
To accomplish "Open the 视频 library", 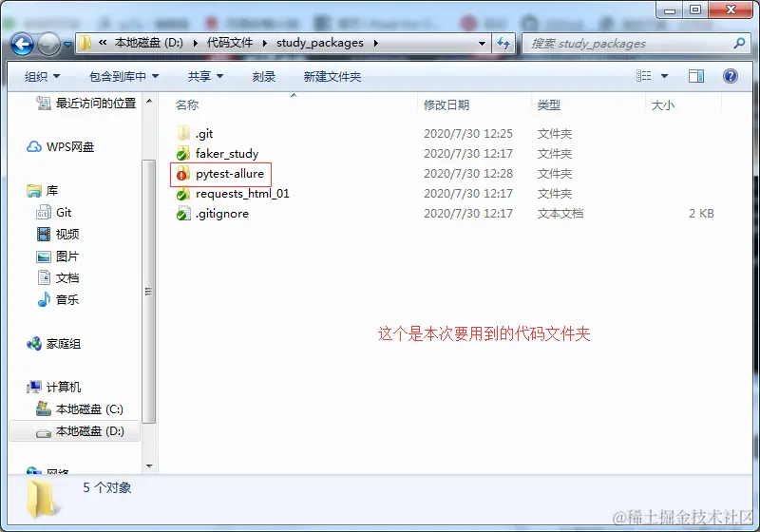I will (x=67, y=234).
